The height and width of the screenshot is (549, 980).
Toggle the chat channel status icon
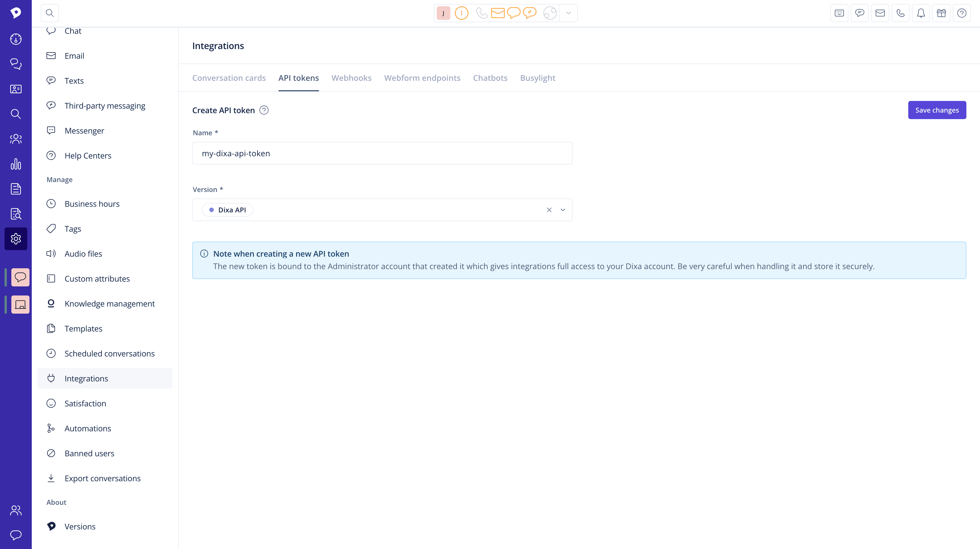pos(514,13)
